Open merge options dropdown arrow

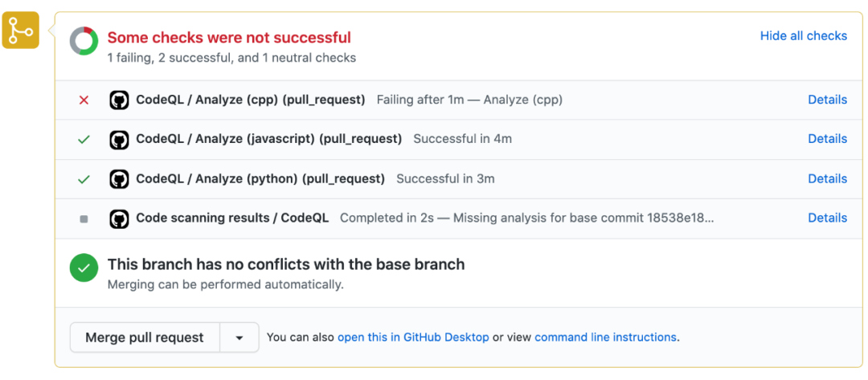coord(240,338)
